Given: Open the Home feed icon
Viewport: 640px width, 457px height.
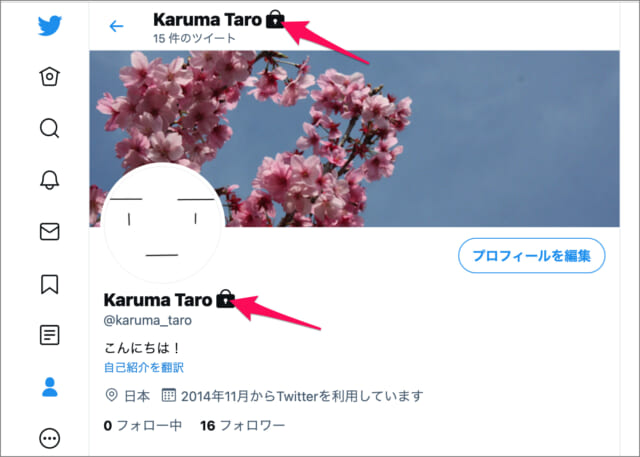Looking at the screenshot, I should [49, 76].
